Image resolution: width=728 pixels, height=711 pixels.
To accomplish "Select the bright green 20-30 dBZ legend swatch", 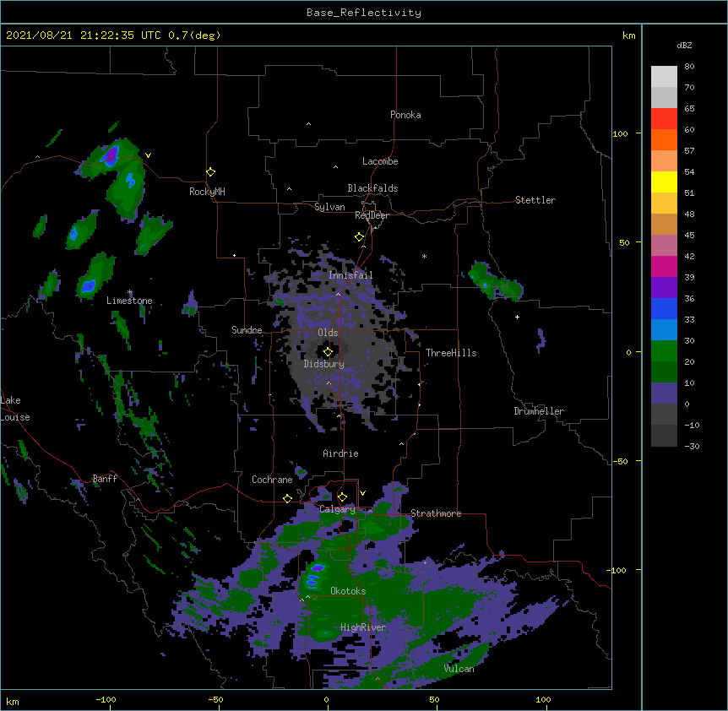I will 664,351.
